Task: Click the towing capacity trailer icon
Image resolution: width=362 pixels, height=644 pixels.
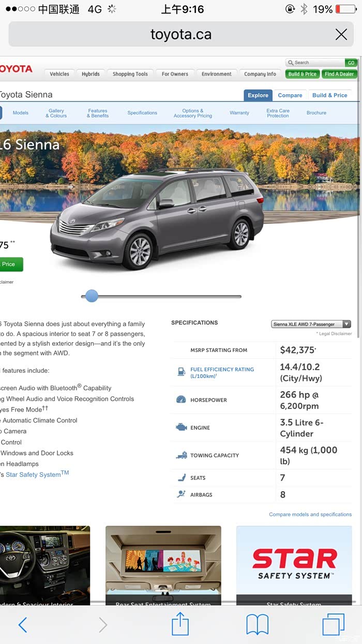Action: (182, 455)
